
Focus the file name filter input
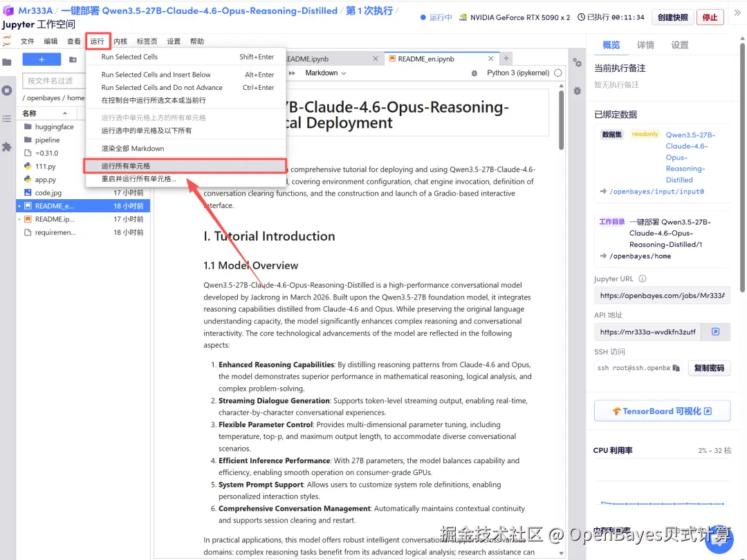53,81
